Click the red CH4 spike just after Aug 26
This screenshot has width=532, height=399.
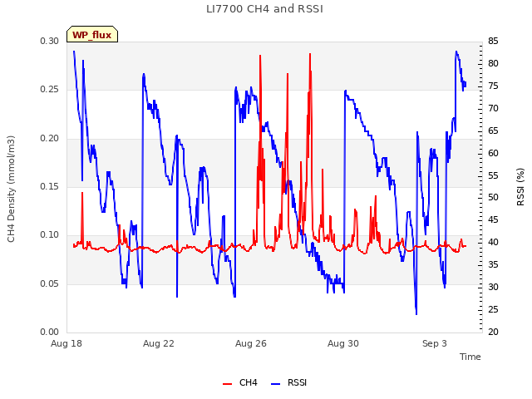(x=260, y=56)
